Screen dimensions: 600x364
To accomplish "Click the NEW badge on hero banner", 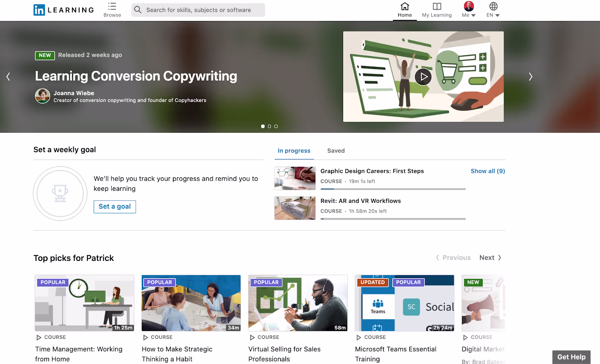I will 45,55.
